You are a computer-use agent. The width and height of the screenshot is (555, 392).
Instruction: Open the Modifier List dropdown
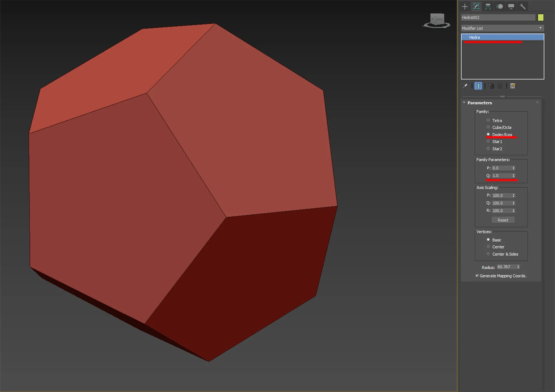(502, 28)
